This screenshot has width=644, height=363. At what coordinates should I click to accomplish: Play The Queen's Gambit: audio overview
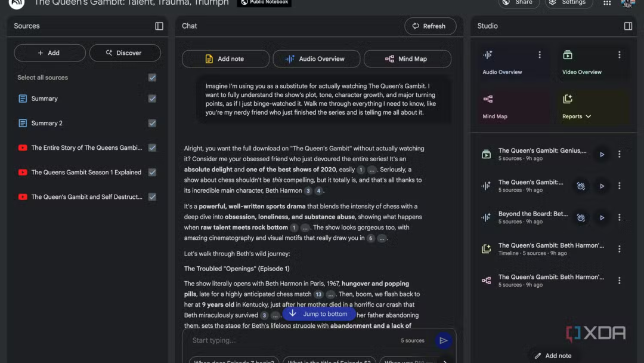(602, 186)
